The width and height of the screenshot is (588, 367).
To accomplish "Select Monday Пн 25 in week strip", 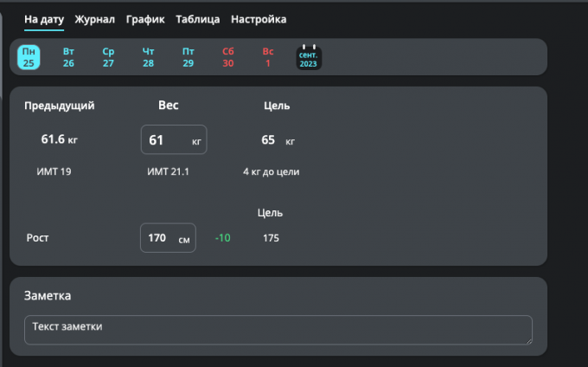I will click(x=29, y=57).
